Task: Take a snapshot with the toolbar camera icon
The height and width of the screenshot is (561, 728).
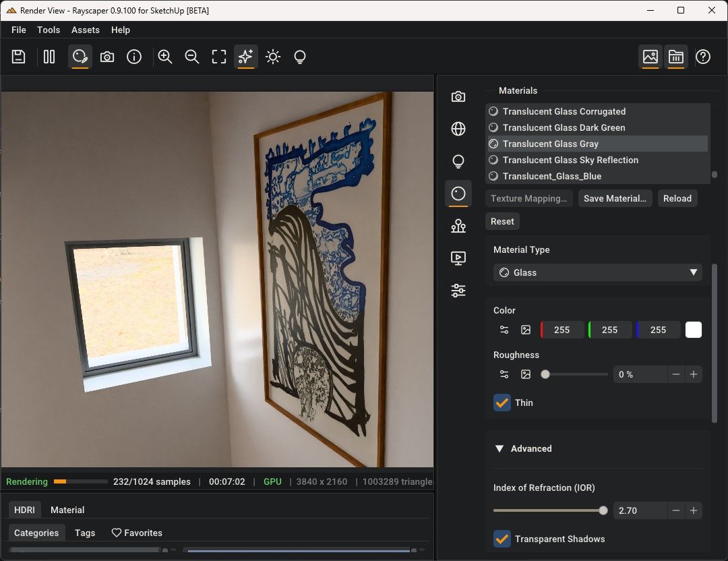Action: (x=107, y=57)
